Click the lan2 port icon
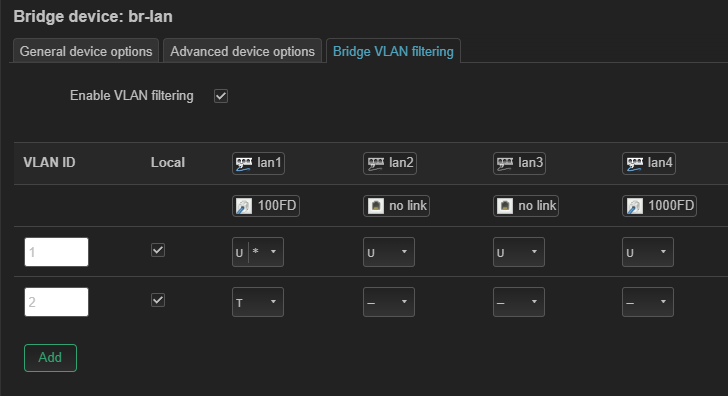This screenshot has height=396, width=728. [x=376, y=163]
